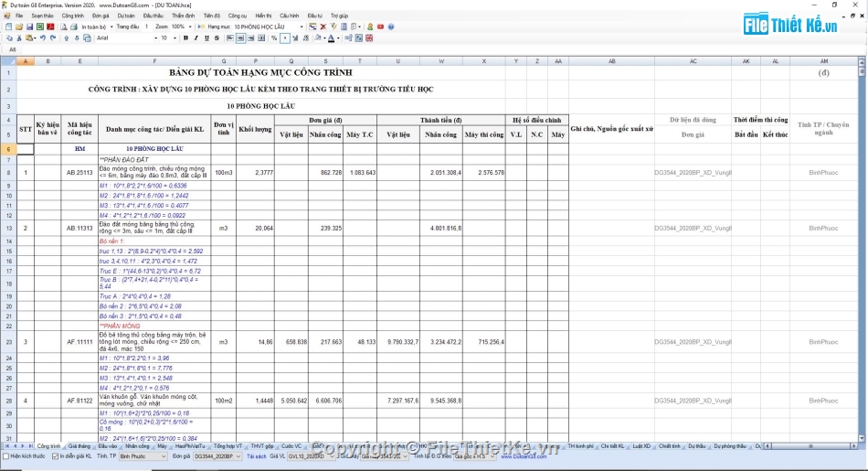Viewport: 868px width, 471px height.
Task: Click the user support person icon
Action: tap(370, 27)
